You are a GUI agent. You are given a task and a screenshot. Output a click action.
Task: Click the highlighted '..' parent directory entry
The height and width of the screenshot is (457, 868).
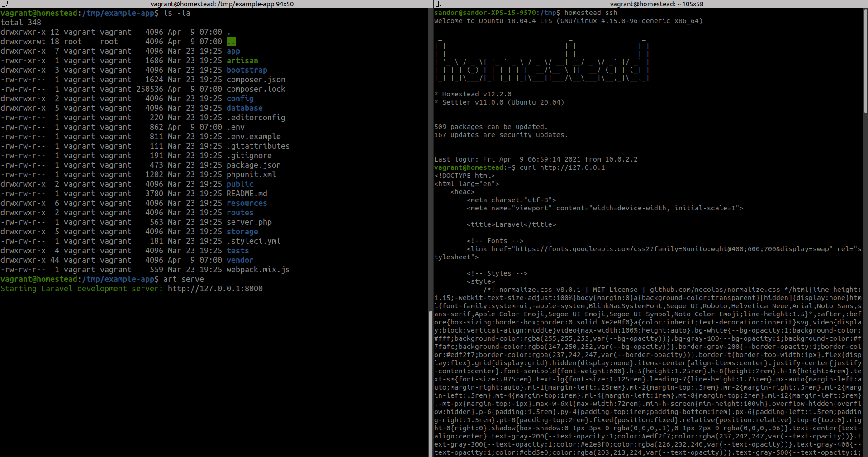tap(231, 42)
